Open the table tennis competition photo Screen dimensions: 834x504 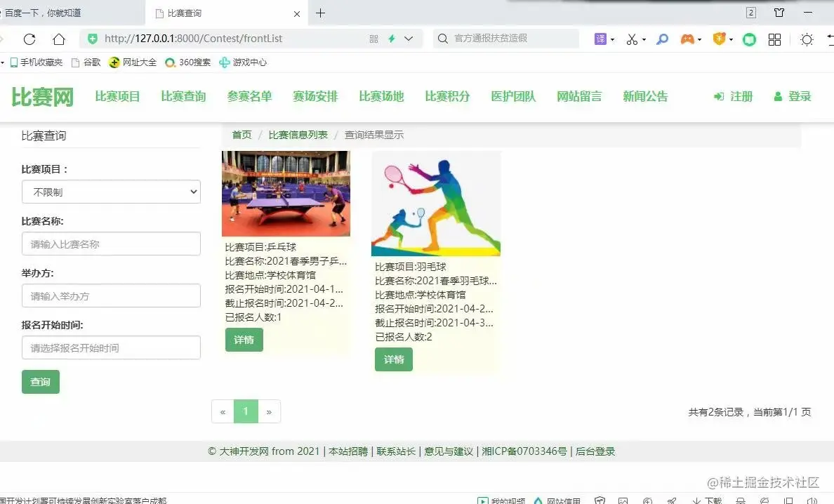point(286,194)
